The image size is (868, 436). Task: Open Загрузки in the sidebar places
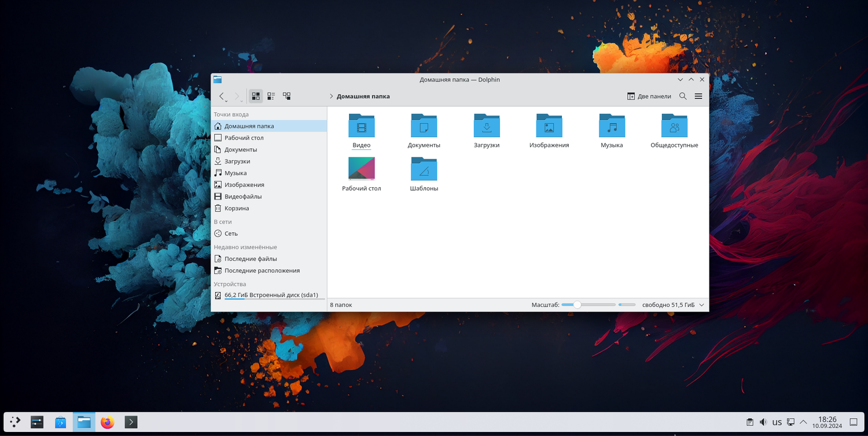pyautogui.click(x=269, y=161)
